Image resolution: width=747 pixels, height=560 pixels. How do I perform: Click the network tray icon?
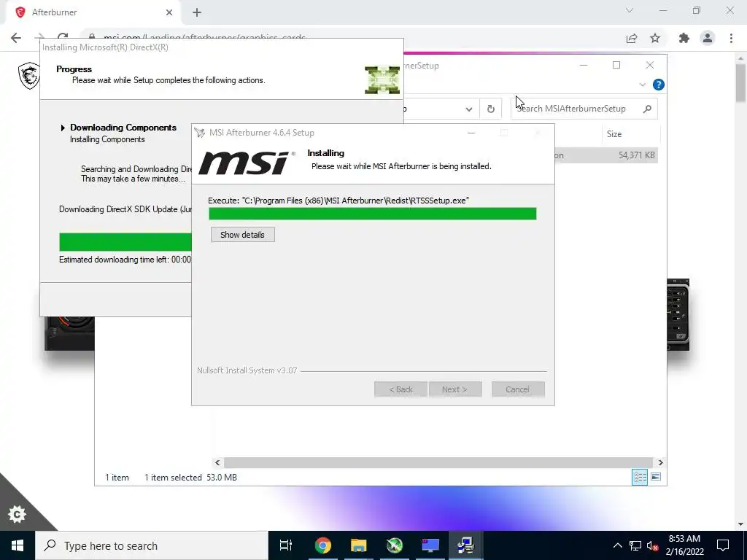[635, 545]
